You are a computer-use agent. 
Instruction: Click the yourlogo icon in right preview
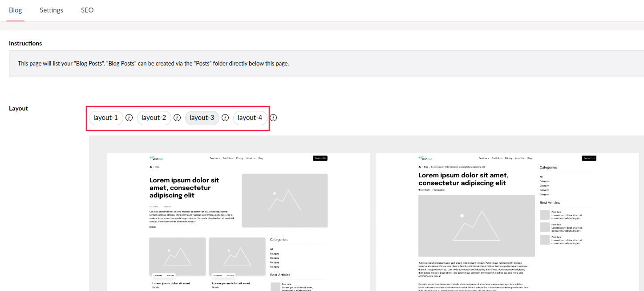click(425, 158)
